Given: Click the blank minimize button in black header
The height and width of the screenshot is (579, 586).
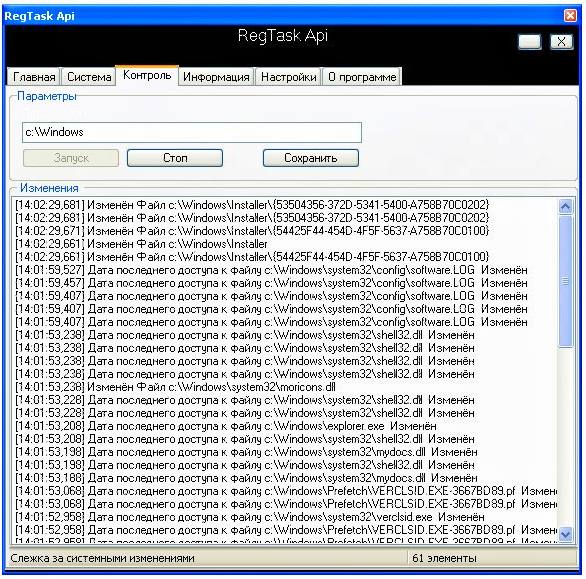Looking at the screenshot, I should tap(530, 41).
